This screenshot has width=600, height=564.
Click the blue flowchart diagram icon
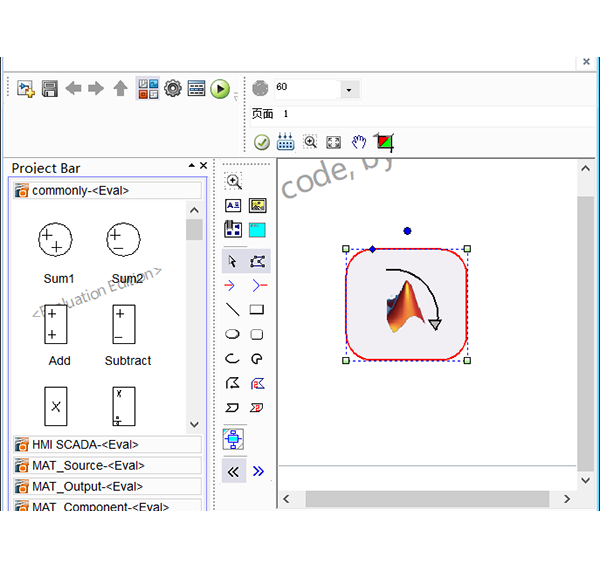pyautogui.click(x=233, y=439)
